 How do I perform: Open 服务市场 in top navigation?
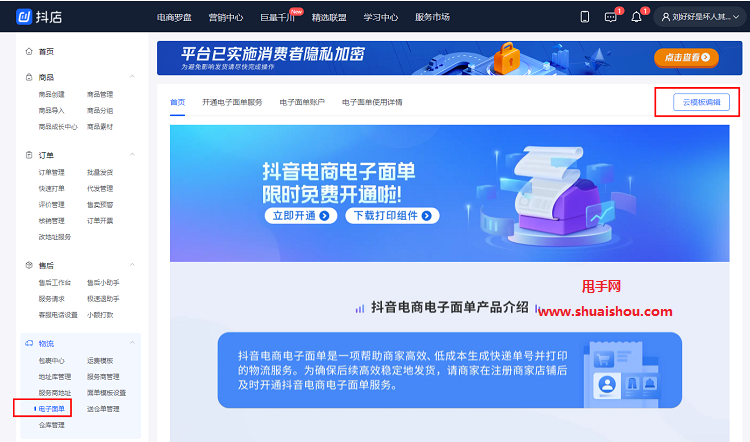point(432,17)
